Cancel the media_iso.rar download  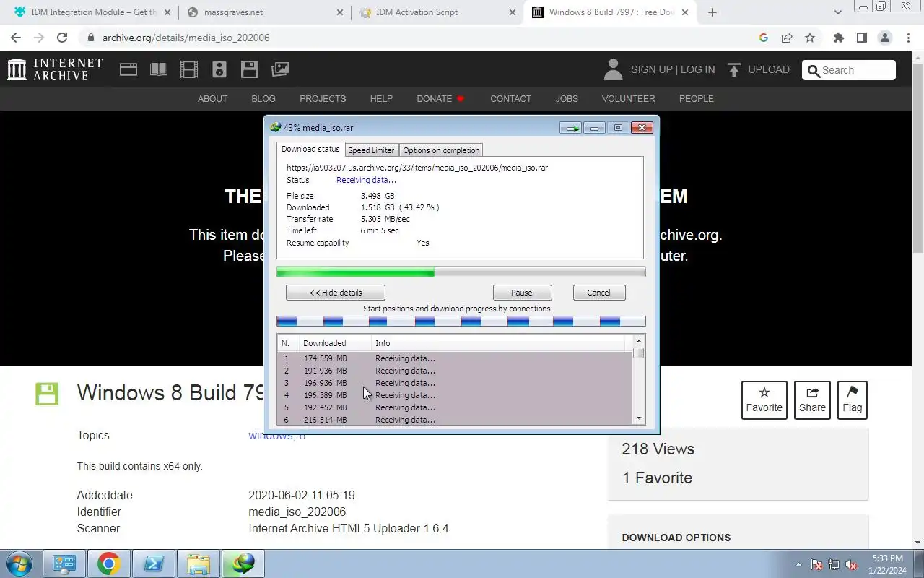[598, 293]
